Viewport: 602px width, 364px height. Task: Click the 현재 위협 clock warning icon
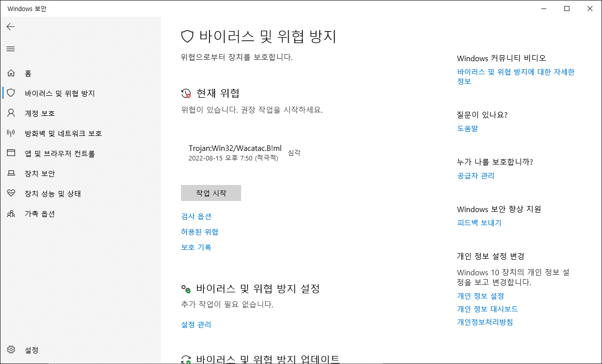(186, 93)
